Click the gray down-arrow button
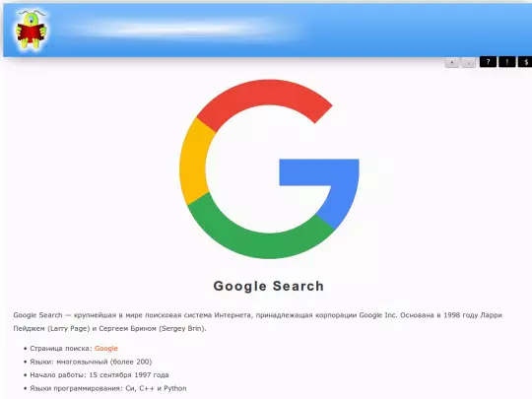This screenshot has width=532, height=399. (x=469, y=62)
